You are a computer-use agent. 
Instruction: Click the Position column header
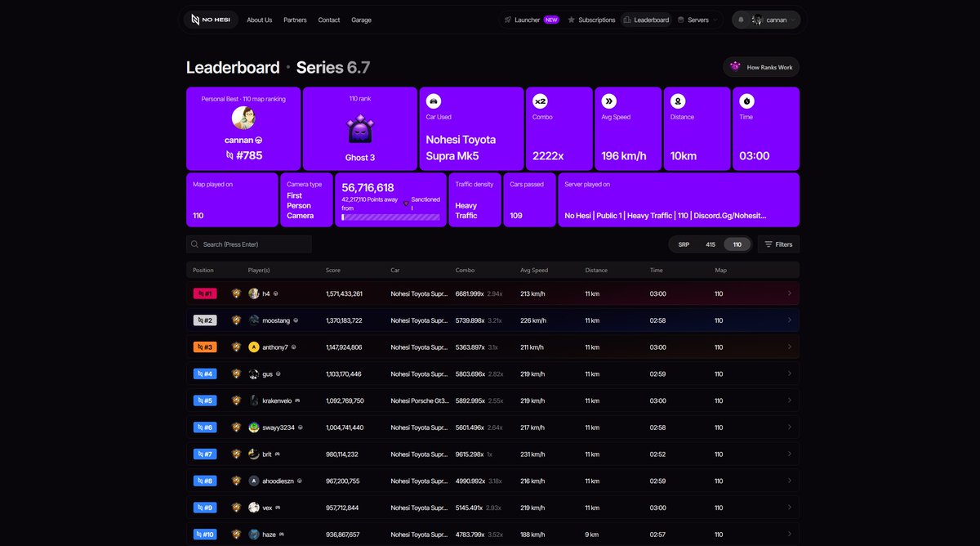(203, 270)
